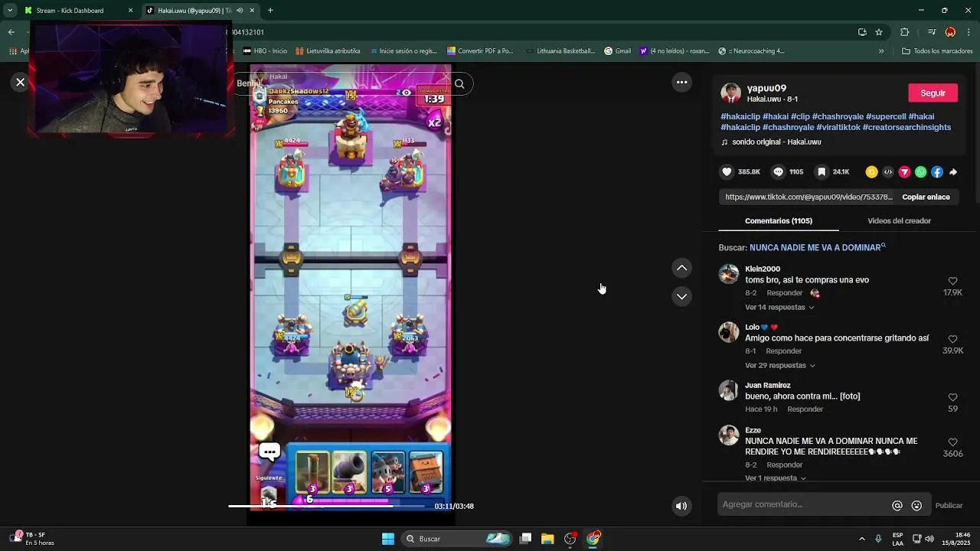The image size is (980, 551).
Task: Switch to Videos del creador tab
Action: click(899, 220)
